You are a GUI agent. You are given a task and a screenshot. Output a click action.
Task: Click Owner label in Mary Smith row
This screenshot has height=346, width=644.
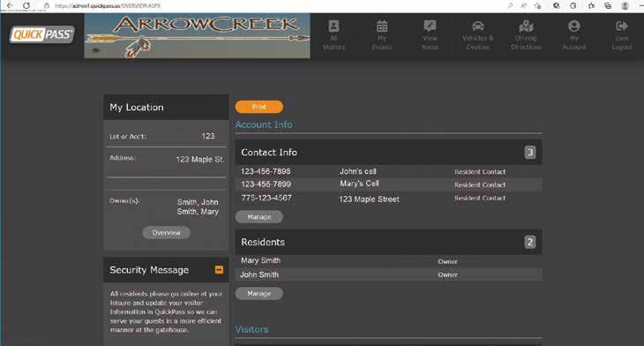(447, 261)
